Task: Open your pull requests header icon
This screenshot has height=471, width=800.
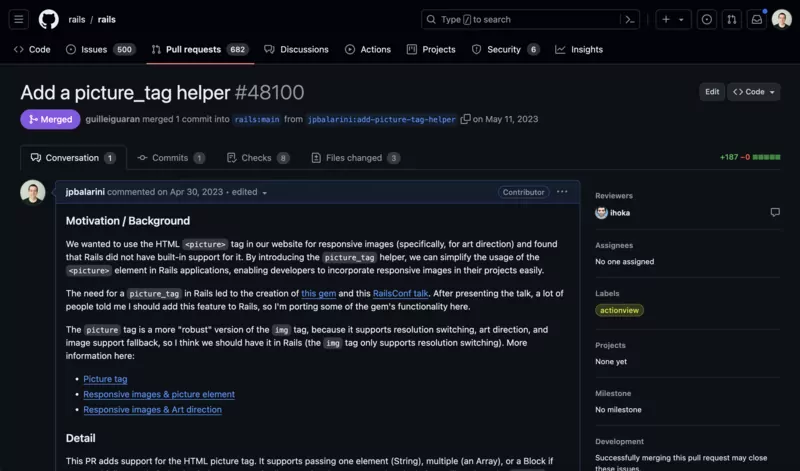Action: [732, 19]
